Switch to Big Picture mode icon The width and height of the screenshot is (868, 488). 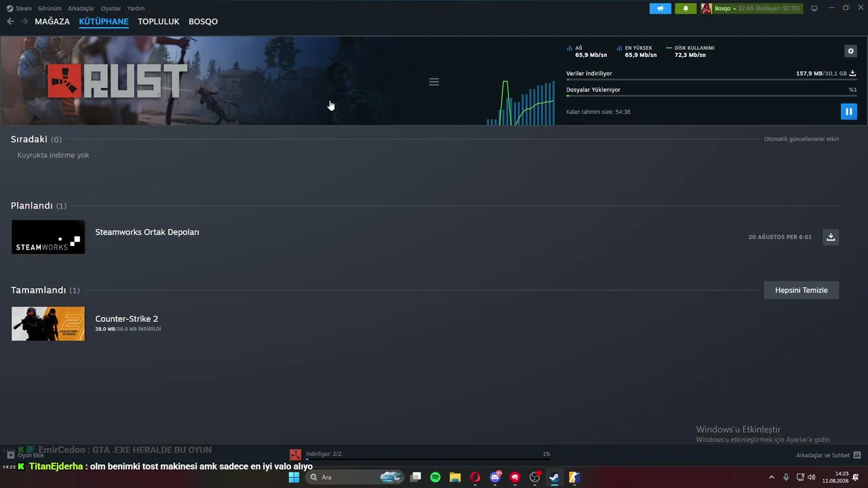point(814,9)
